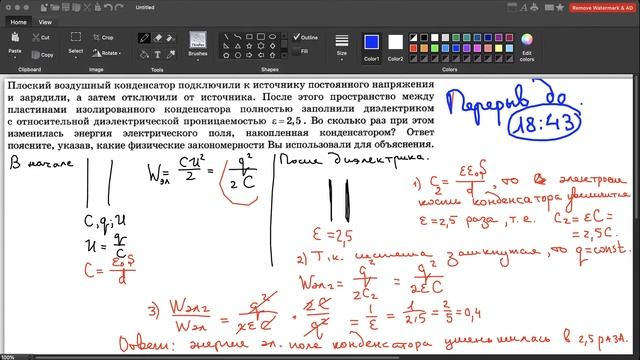Click the new document icon in title bar
The width and height of the screenshot is (640, 360).
pyautogui.click(x=44, y=7)
